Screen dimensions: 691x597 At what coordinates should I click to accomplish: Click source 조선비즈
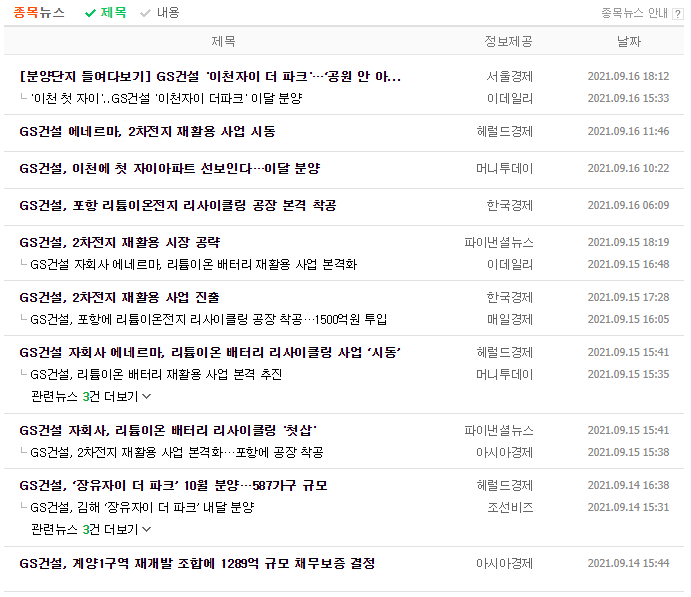510,508
